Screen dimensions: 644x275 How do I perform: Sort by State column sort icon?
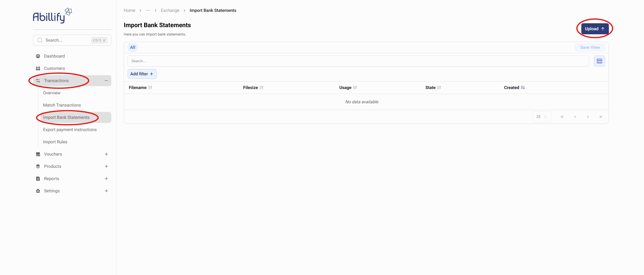click(x=439, y=88)
